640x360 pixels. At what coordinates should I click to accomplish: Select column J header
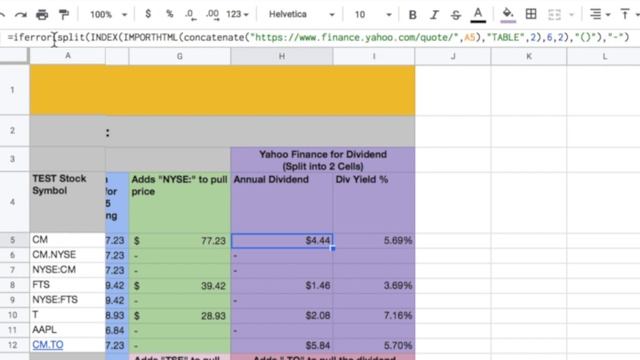click(x=453, y=56)
